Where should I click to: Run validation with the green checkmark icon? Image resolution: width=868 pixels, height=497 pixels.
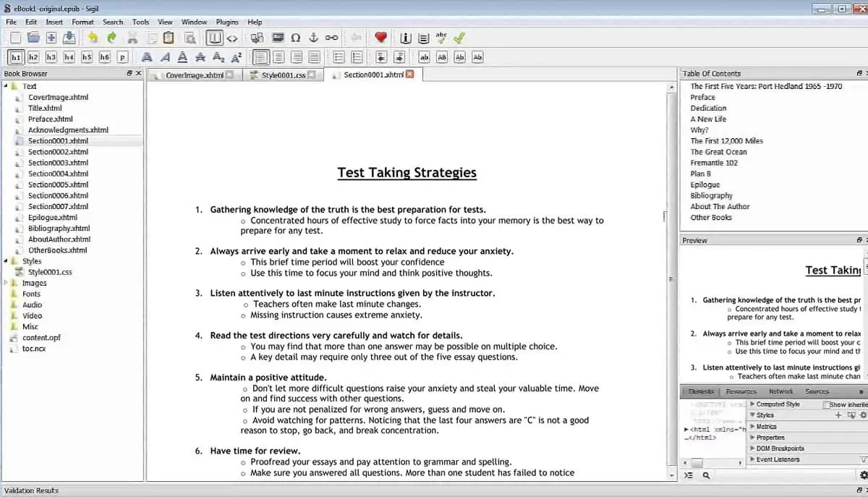[x=459, y=38]
